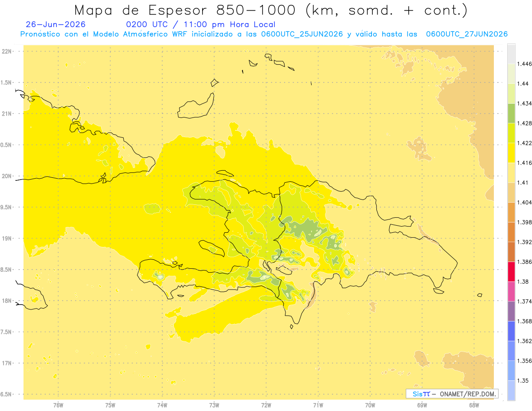Click the 20N latitude label
Screen dimensions: 532x411
pyautogui.click(x=7, y=176)
